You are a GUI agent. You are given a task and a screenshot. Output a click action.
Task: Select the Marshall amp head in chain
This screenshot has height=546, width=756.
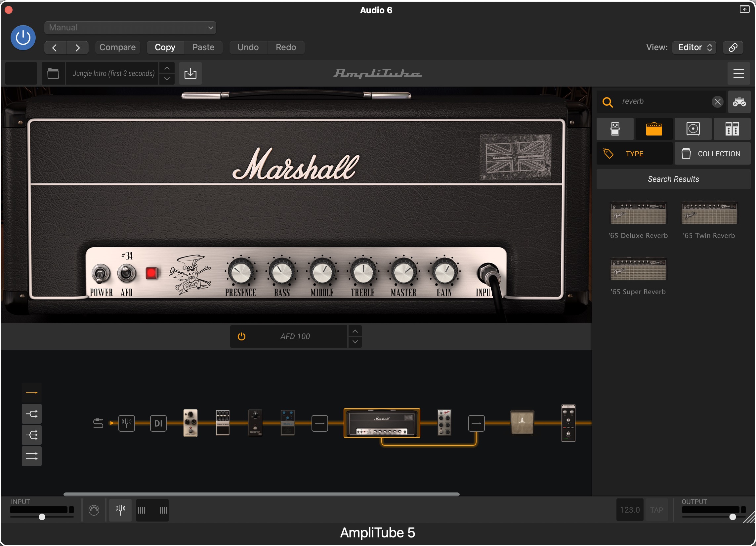(382, 423)
